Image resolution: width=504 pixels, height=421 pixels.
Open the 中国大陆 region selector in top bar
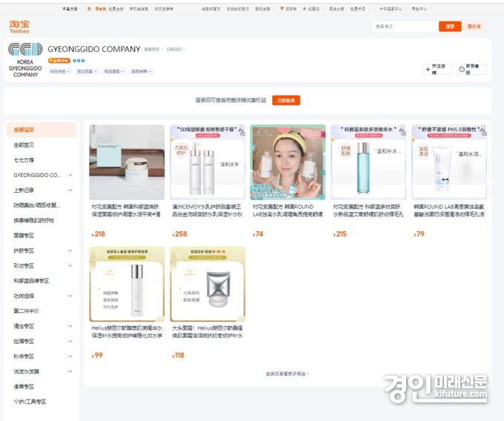70,9
